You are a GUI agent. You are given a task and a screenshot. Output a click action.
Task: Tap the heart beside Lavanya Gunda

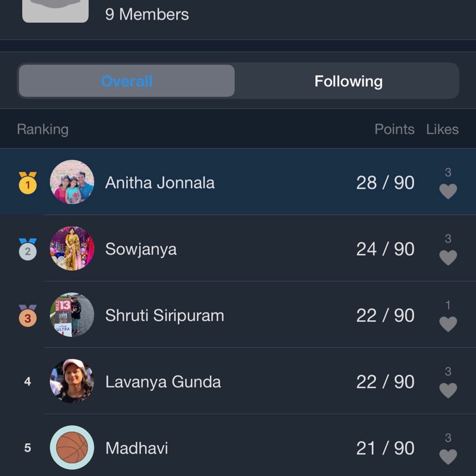tap(448, 390)
